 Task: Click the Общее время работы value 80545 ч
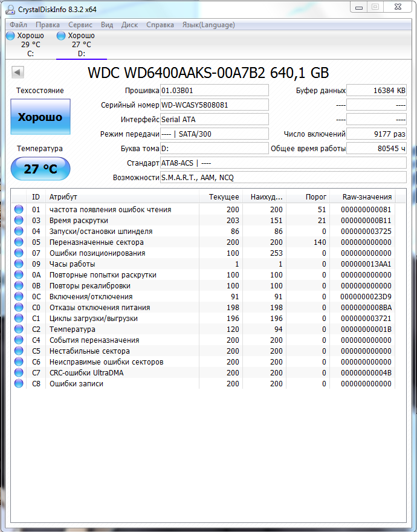(x=377, y=148)
